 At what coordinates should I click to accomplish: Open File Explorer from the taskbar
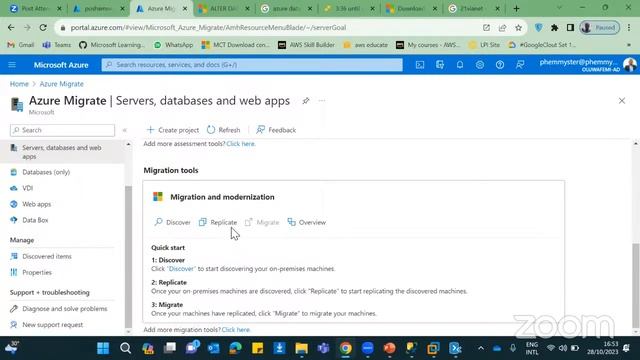click(x=302, y=348)
